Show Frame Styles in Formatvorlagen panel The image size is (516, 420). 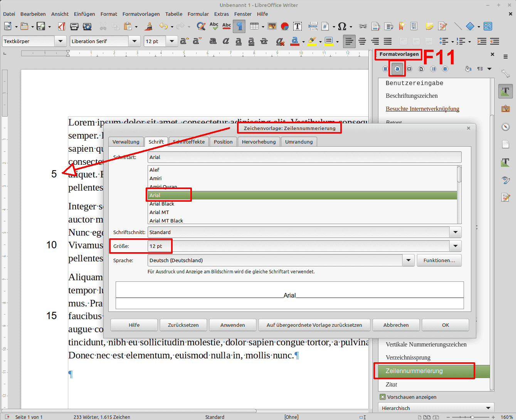tap(409, 69)
